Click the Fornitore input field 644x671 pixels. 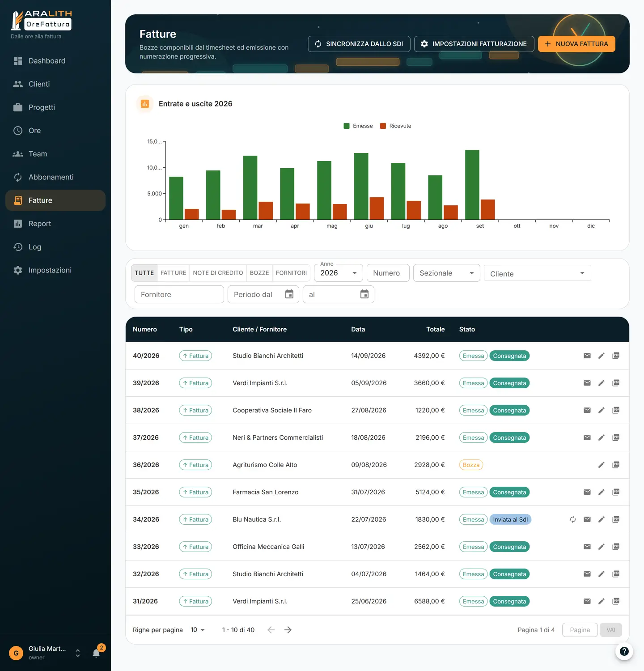[179, 294]
